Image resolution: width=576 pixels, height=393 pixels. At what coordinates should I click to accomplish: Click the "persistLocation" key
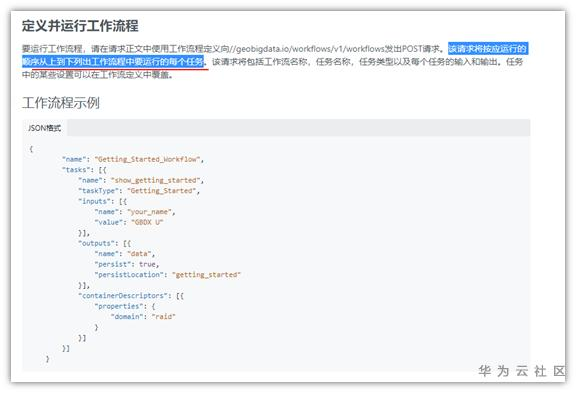(129, 275)
